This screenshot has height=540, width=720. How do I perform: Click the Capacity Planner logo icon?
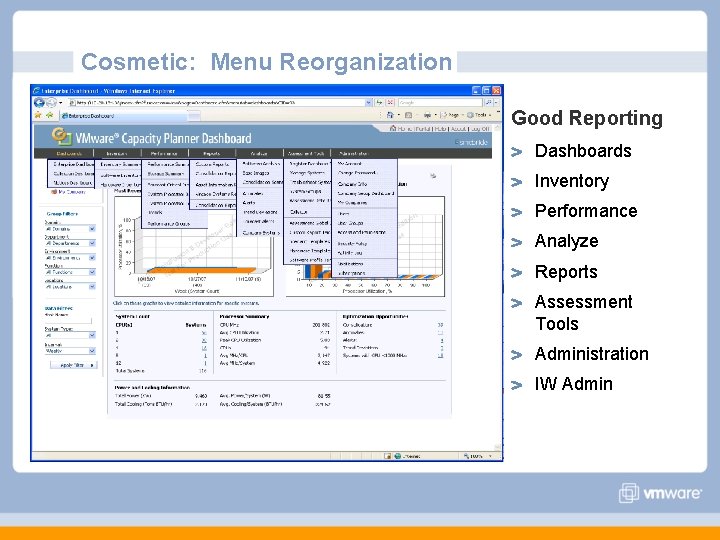pyautogui.click(x=61, y=136)
